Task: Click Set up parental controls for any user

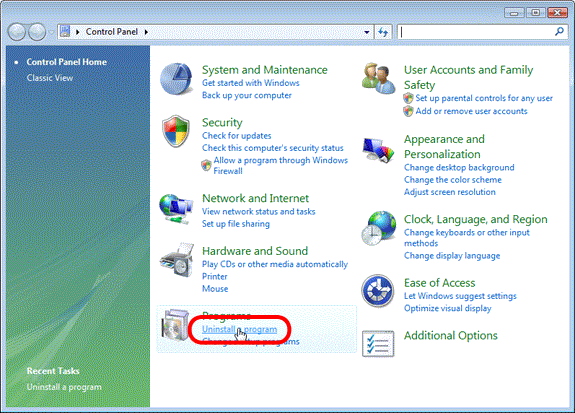Action: coord(484,98)
